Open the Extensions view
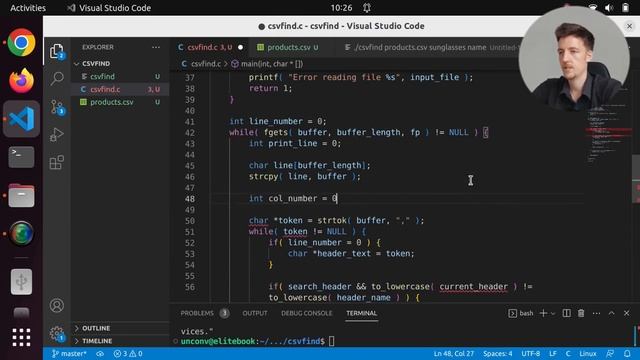Viewport: 640px width, 360px height. coord(57,162)
